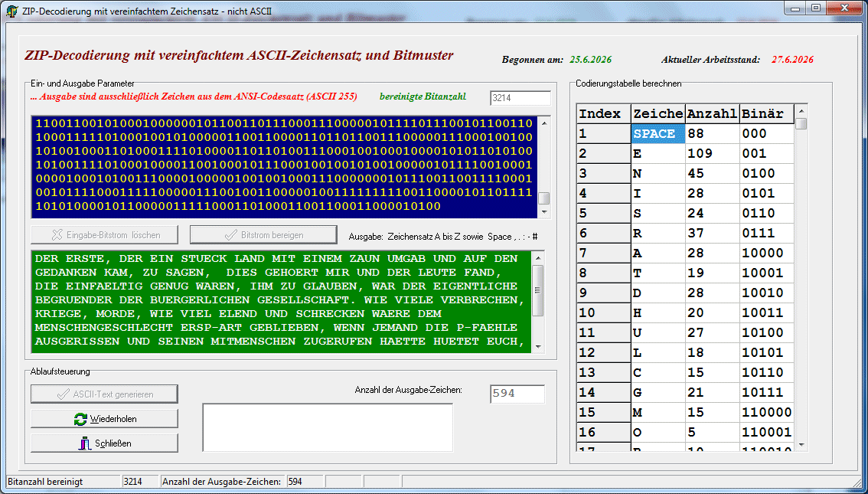Click the blue bitstream input area
The height and width of the screenshot is (494, 868).
pyautogui.click(x=285, y=167)
